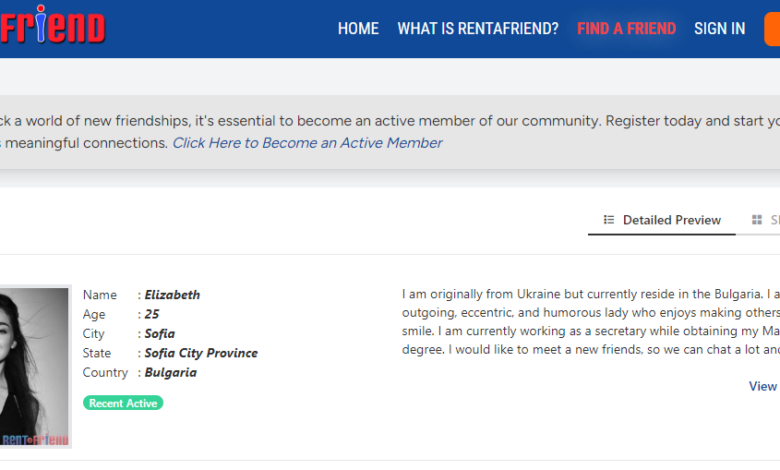
Task: Click SIGN IN in the top navigation
Action: pos(719,29)
